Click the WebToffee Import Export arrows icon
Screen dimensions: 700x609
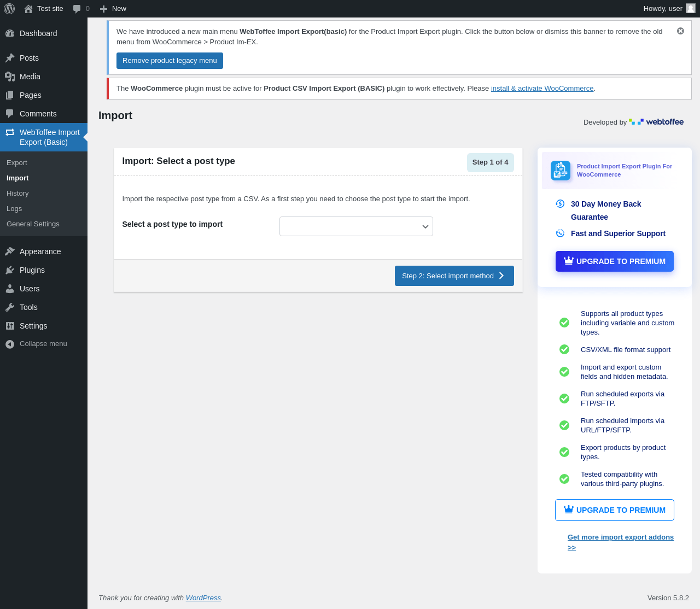click(x=10, y=132)
